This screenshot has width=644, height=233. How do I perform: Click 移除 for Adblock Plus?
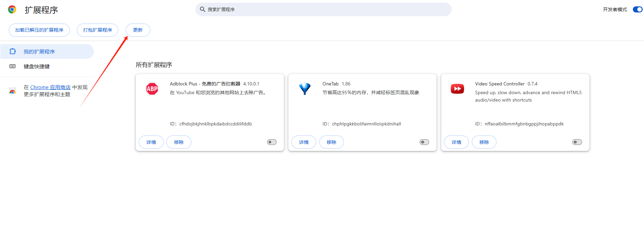[179, 142]
